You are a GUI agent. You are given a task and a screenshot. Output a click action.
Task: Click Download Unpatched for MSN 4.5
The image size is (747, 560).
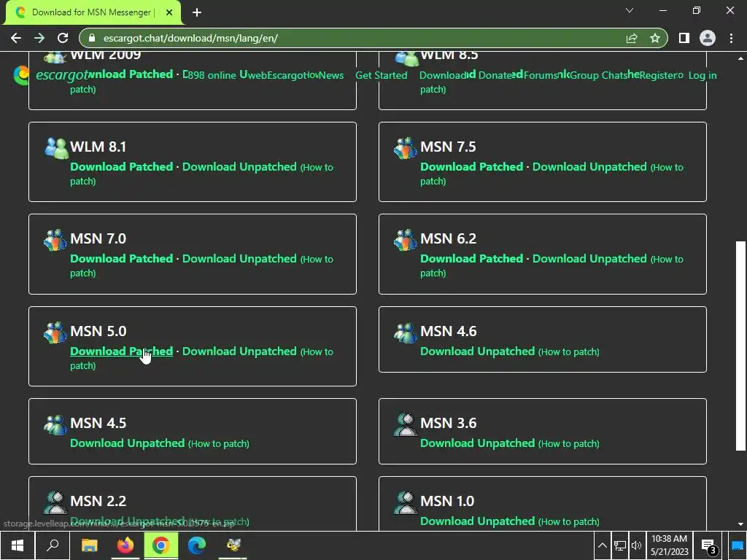127,443
